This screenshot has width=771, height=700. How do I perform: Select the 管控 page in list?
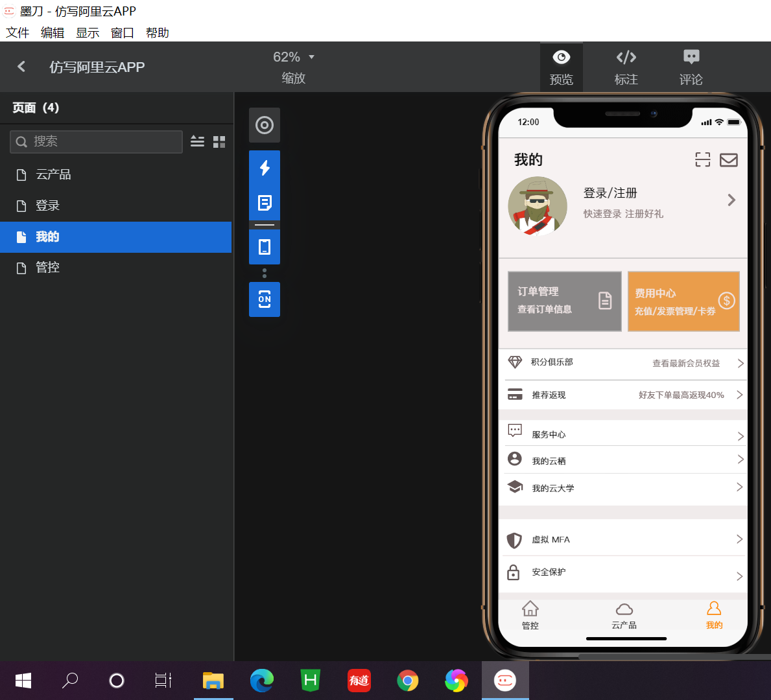click(115, 268)
